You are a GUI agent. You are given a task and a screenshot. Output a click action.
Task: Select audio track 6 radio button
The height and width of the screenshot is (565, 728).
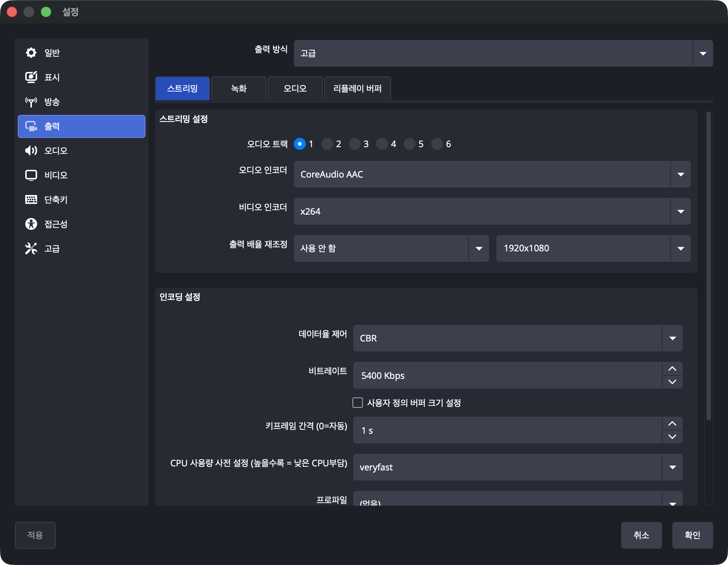[x=437, y=144]
